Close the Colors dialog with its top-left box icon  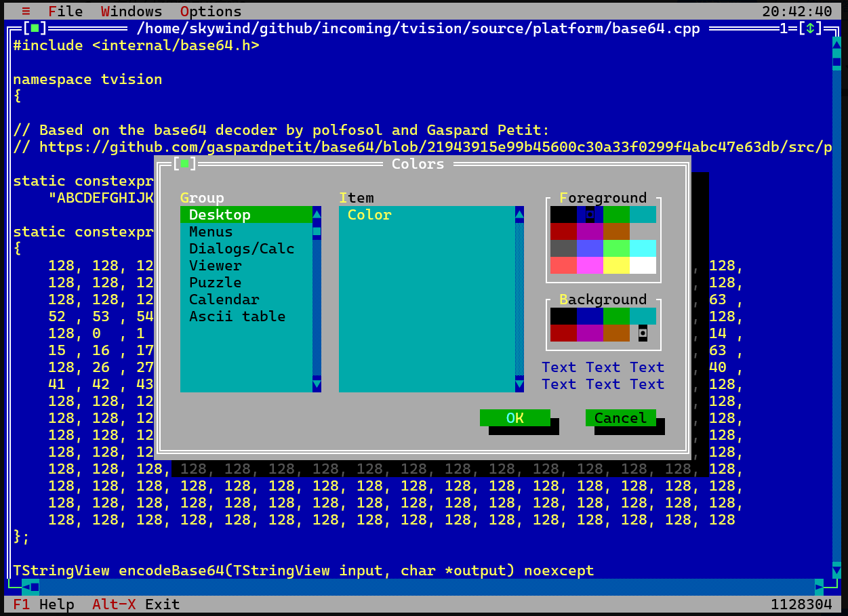(184, 164)
